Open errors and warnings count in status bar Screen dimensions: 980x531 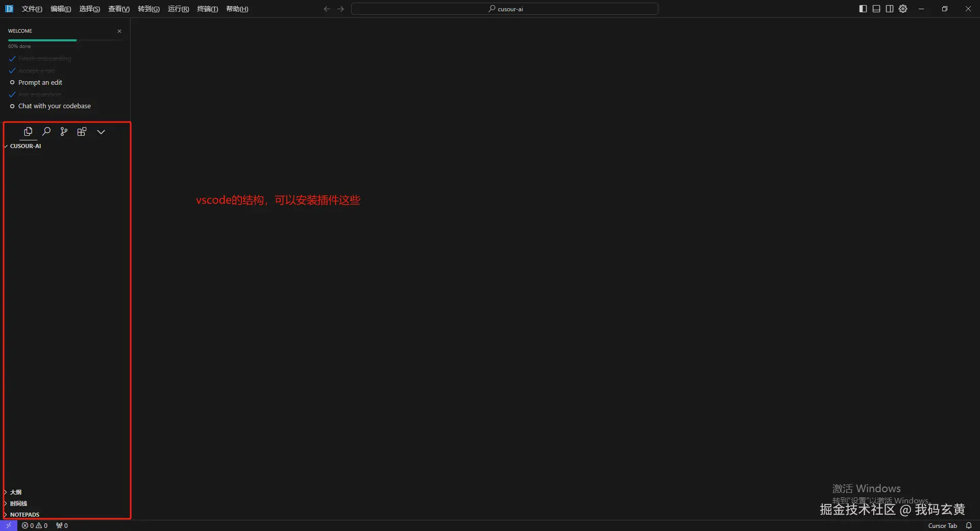(x=35, y=525)
